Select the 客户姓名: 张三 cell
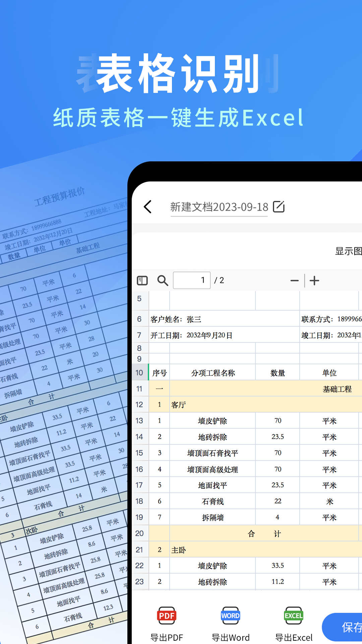The height and width of the screenshot is (644, 362). coord(176,319)
